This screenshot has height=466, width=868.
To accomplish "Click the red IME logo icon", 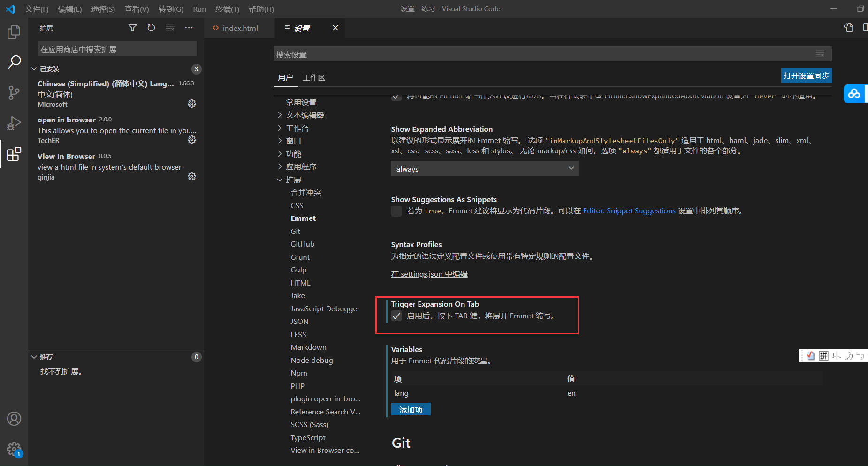I will pyautogui.click(x=811, y=356).
